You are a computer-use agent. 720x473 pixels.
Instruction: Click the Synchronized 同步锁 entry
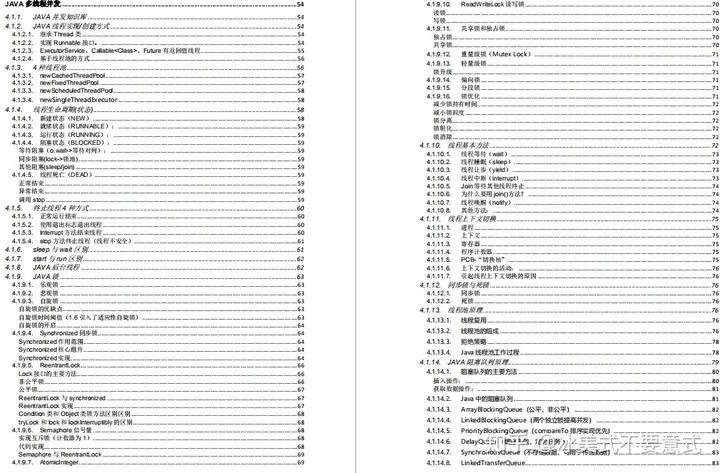[x=158, y=333]
